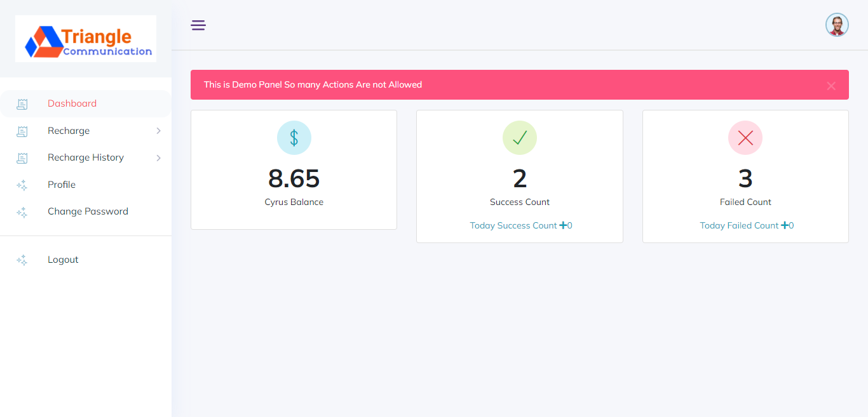Log out using the Logout link

(63, 260)
